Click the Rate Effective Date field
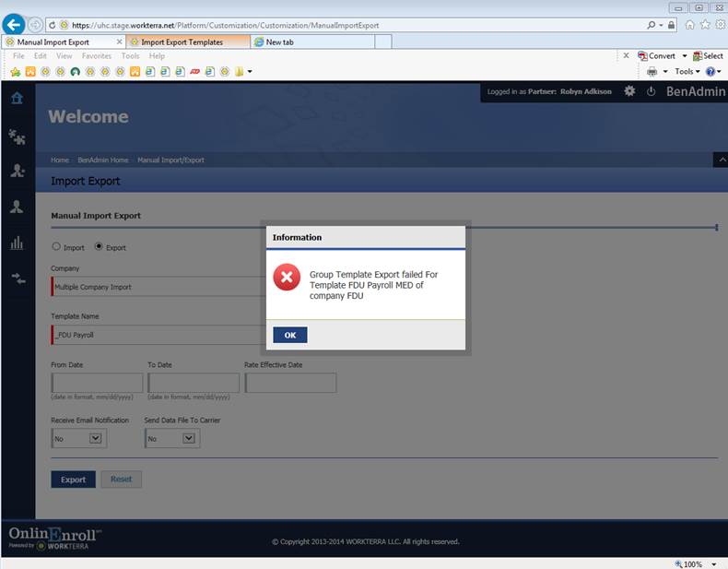Image resolution: width=728 pixels, height=569 pixels. [x=290, y=383]
